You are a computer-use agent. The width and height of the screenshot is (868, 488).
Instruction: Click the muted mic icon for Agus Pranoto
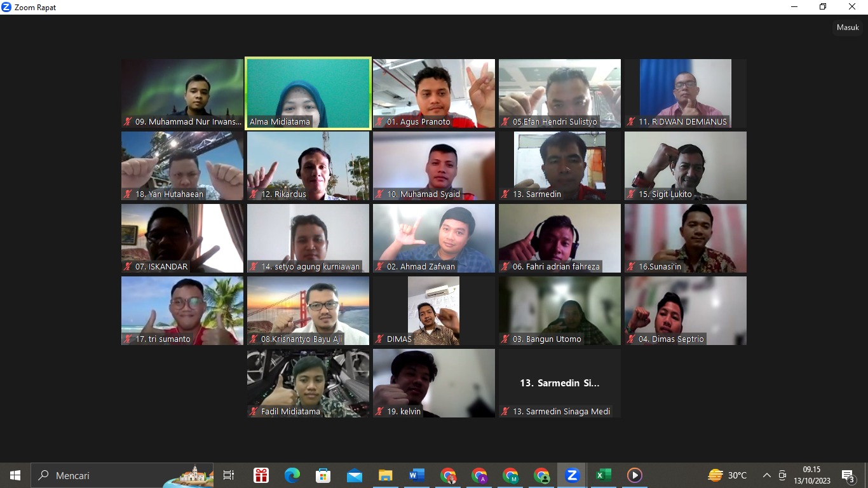380,122
